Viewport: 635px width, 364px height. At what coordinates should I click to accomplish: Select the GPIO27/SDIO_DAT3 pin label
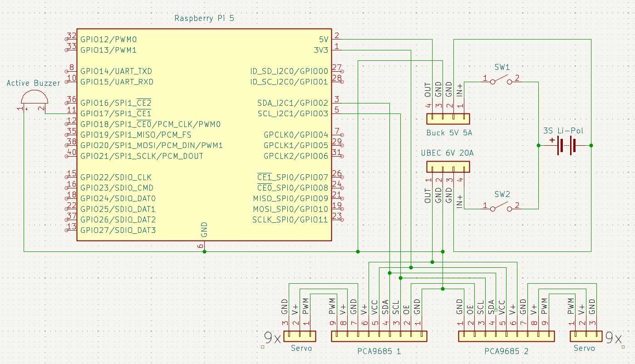click(x=118, y=230)
